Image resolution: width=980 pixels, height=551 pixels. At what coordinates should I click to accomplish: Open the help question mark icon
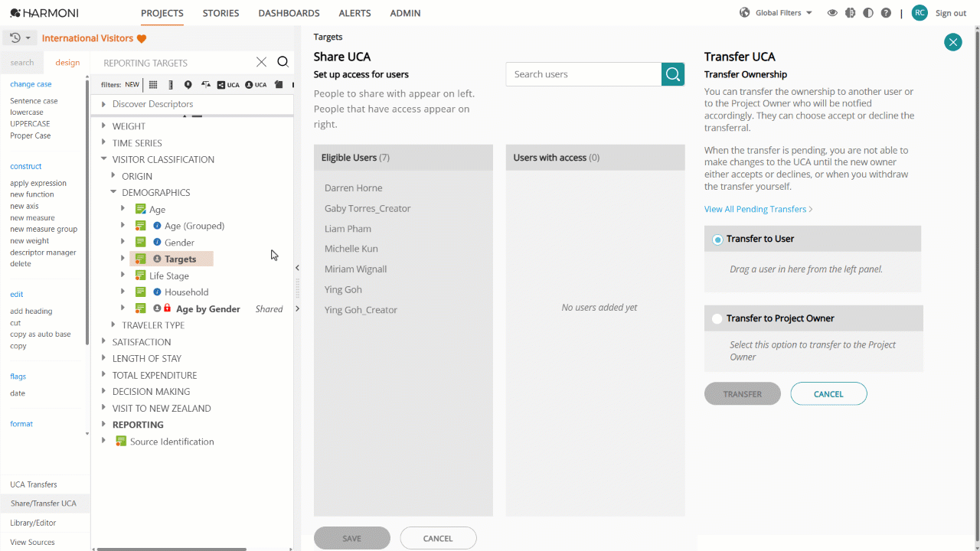click(886, 13)
